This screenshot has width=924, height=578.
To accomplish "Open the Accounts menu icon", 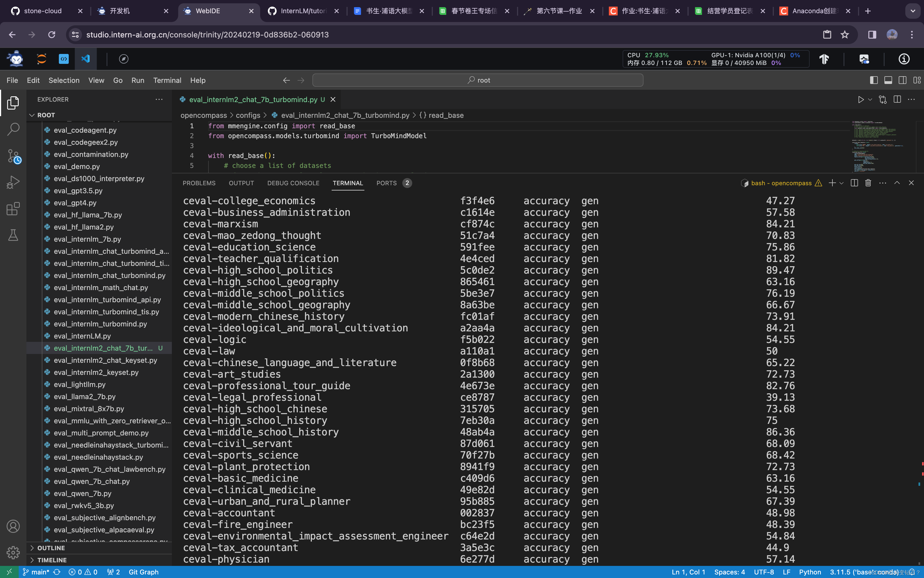I will tap(13, 526).
